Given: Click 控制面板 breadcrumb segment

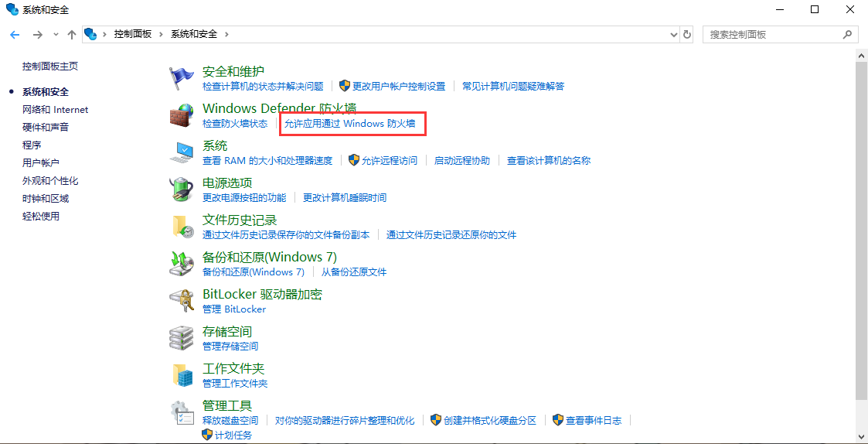Looking at the screenshot, I should pos(133,34).
